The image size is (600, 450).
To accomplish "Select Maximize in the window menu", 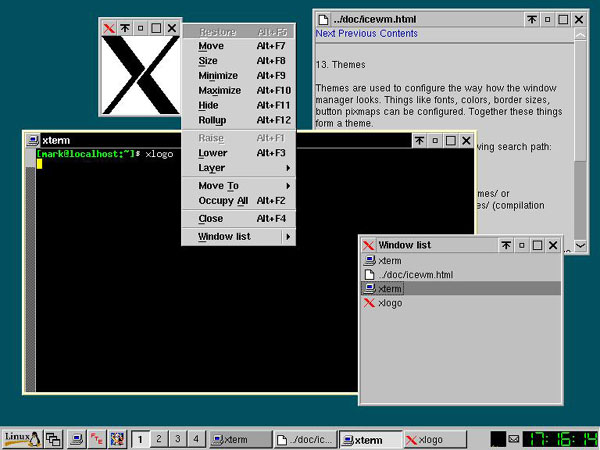I will point(238,91).
